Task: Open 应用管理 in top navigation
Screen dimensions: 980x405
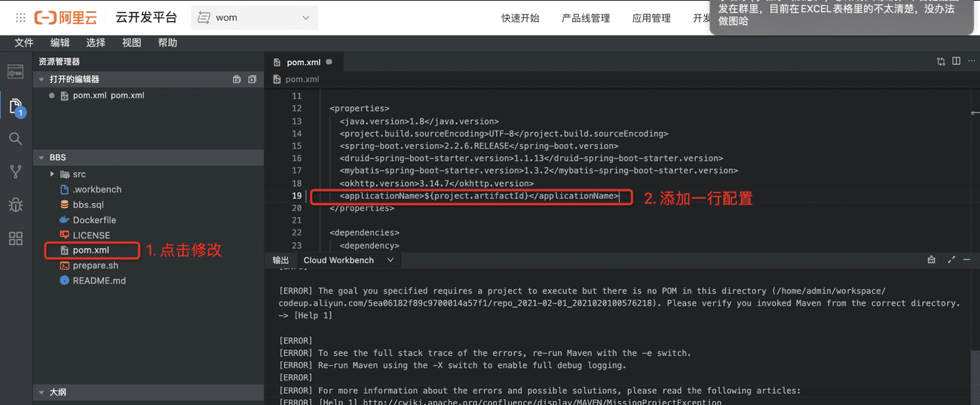Action: (x=651, y=18)
